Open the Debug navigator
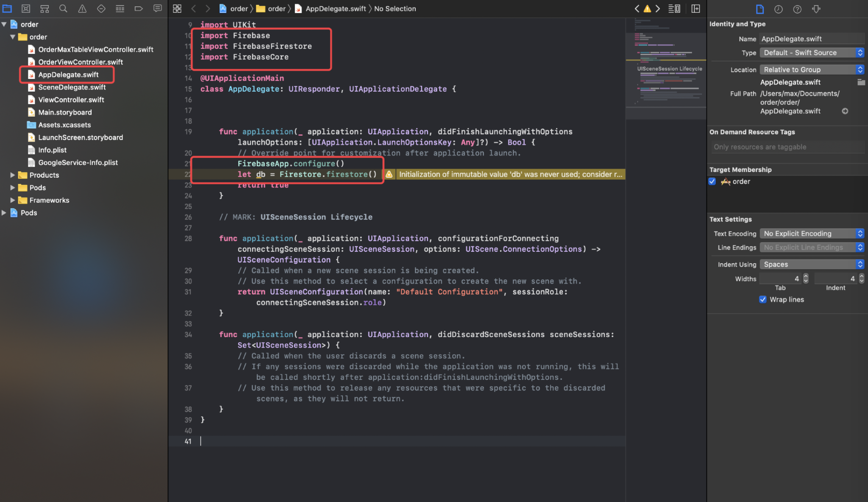The height and width of the screenshot is (502, 868). coord(120,8)
